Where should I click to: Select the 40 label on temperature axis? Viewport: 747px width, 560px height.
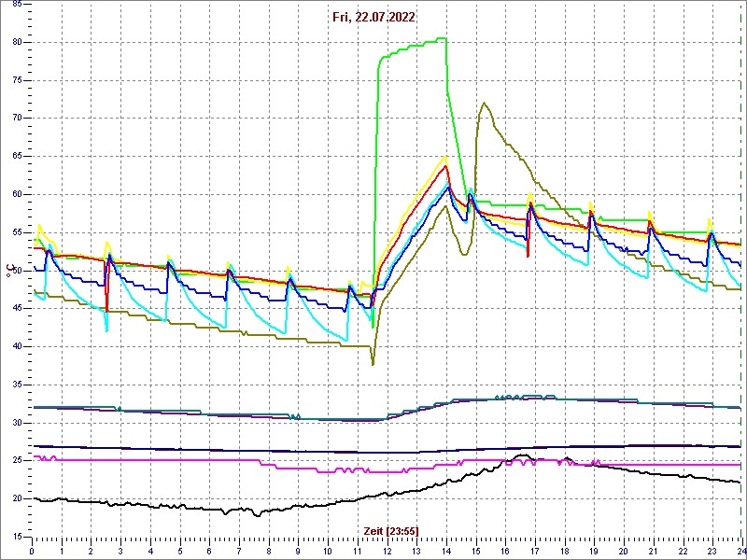click(16, 346)
